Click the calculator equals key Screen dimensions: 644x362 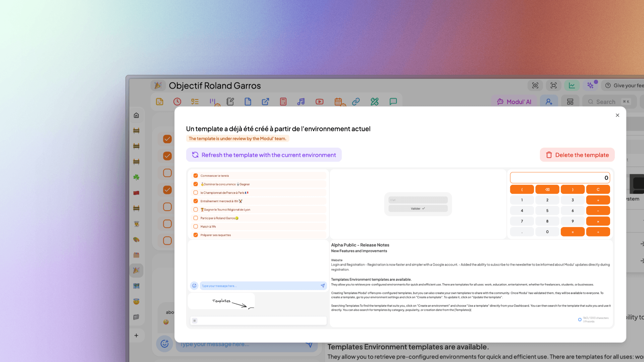(573, 232)
